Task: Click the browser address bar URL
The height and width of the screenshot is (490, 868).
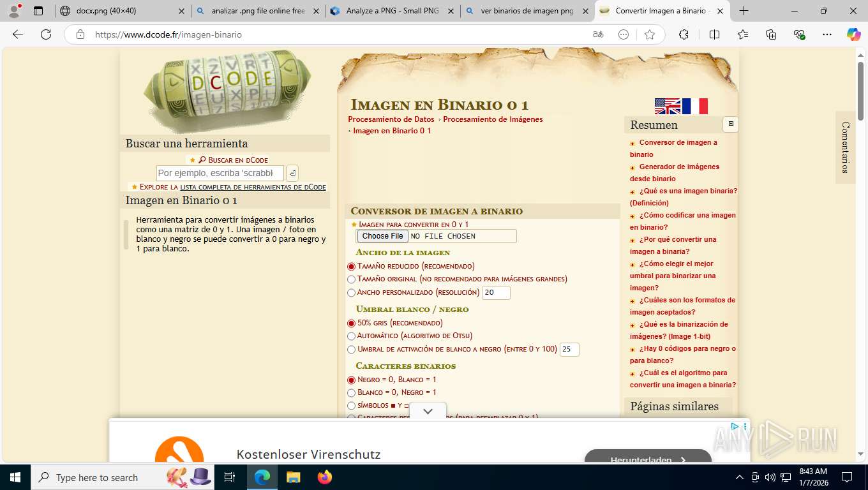Action: pos(168,34)
